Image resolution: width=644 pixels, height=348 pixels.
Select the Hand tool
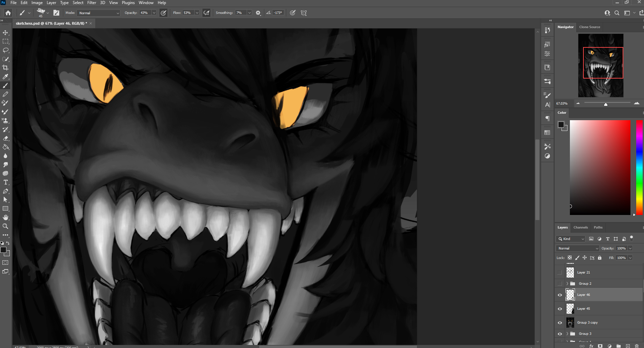click(x=5, y=217)
